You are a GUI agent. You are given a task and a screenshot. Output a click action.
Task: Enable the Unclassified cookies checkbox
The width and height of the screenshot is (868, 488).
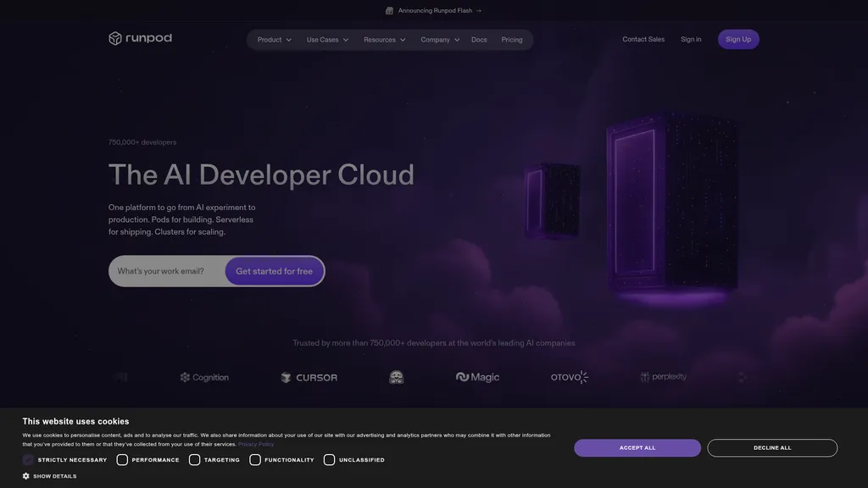[330, 460]
